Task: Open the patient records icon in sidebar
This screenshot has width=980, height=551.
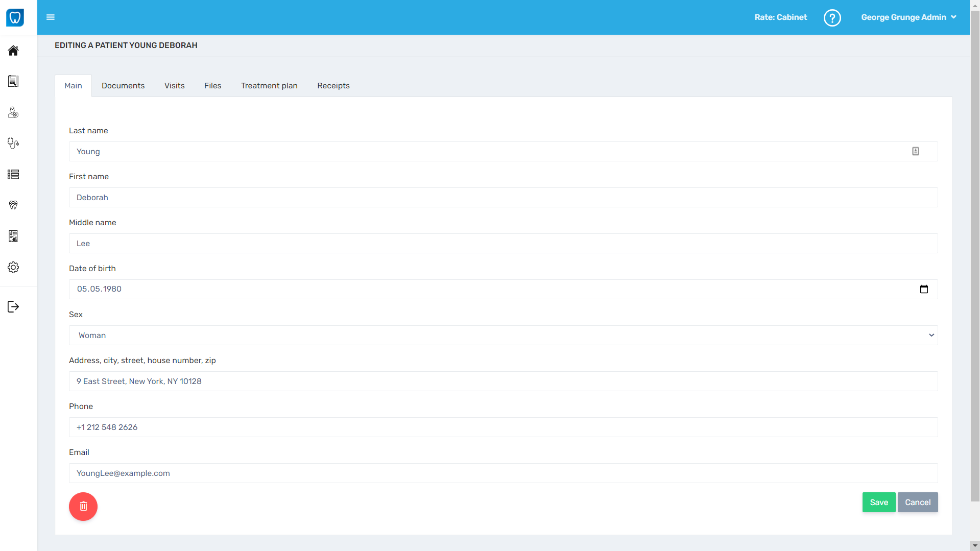Action: point(13,81)
